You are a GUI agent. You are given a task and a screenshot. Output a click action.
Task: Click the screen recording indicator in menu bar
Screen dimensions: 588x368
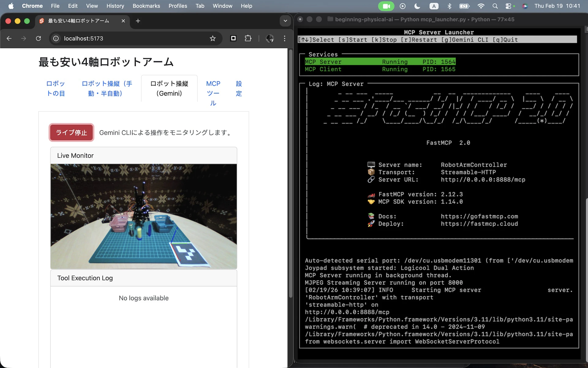(x=386, y=6)
